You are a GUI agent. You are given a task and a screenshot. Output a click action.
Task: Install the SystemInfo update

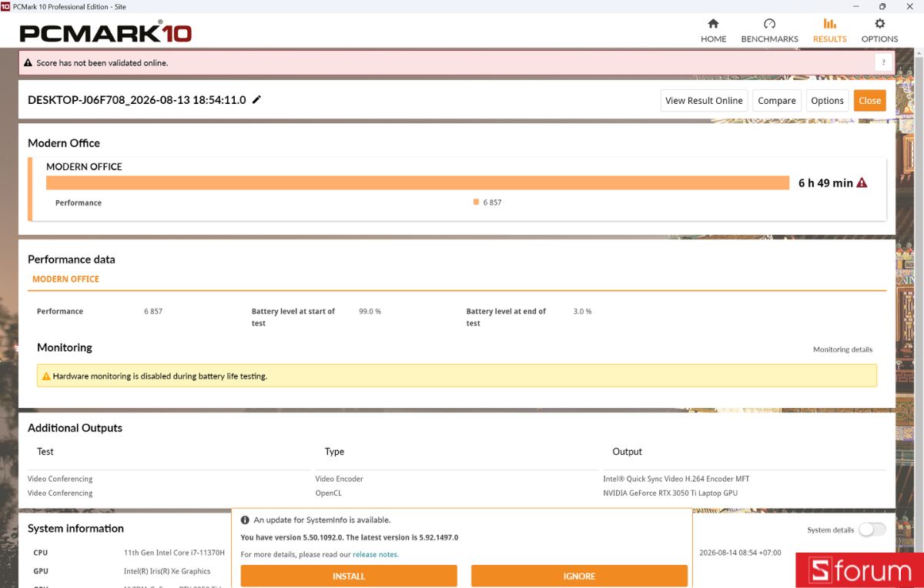point(349,576)
